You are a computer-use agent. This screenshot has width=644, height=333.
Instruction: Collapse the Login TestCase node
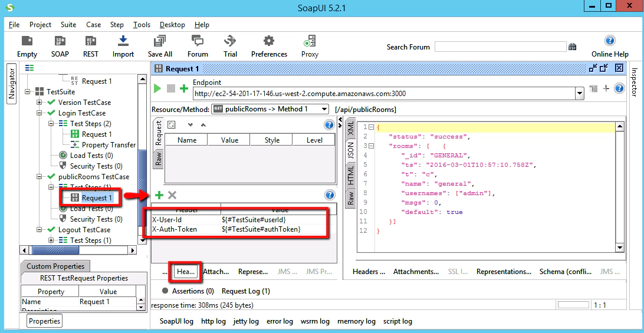click(x=40, y=113)
